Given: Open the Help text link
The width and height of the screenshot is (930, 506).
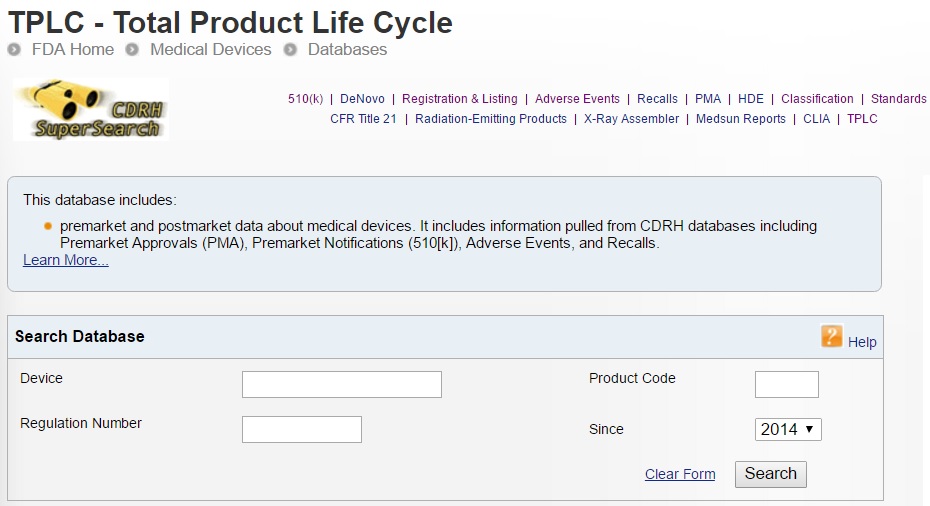Looking at the screenshot, I should coord(862,342).
